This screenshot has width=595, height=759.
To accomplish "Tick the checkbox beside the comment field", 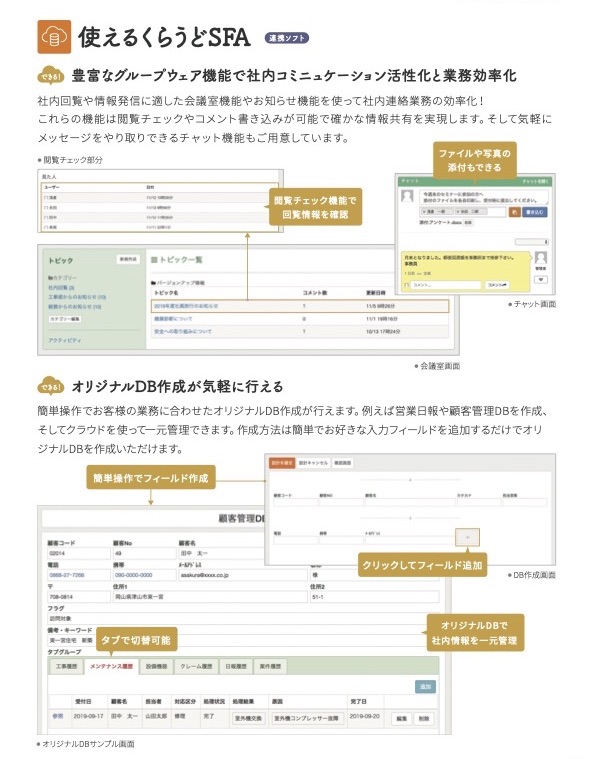I will click(407, 285).
